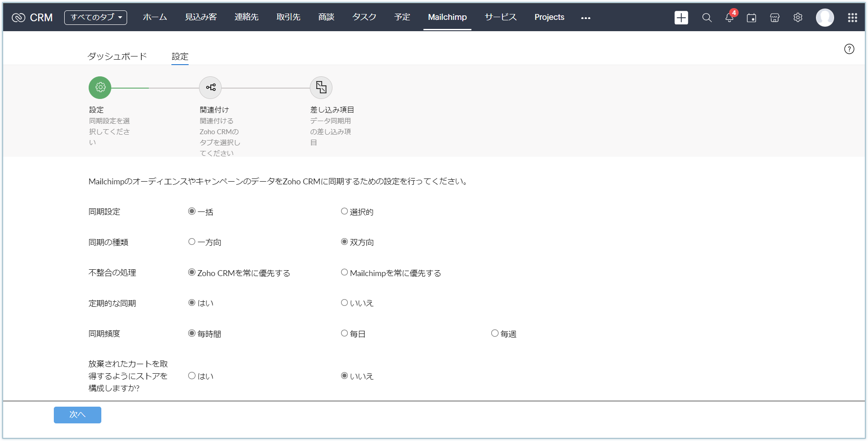This screenshot has width=868, height=441.
Task: Select いいえ for abandoned cart store
Action: click(x=344, y=376)
